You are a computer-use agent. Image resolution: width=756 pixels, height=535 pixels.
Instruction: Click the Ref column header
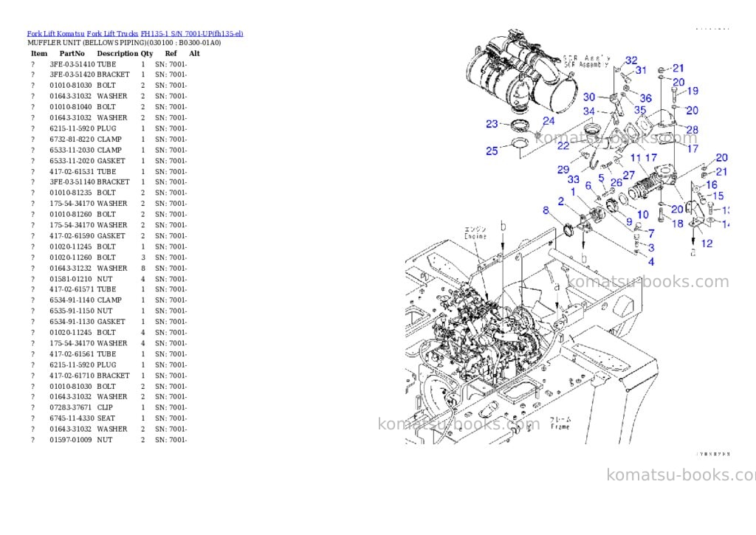click(x=171, y=53)
